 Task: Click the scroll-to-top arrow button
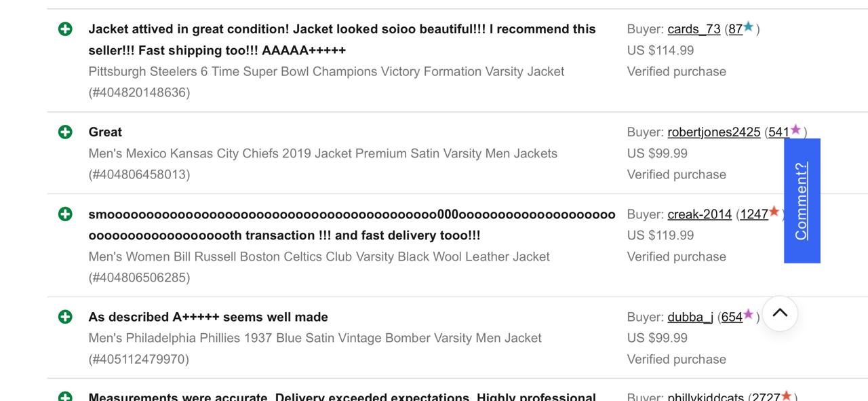(780, 313)
